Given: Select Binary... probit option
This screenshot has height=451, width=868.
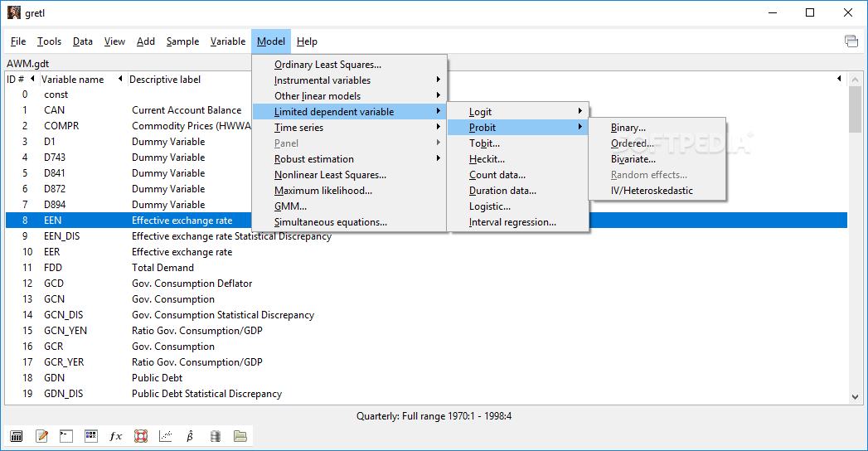Looking at the screenshot, I should click(657, 128).
